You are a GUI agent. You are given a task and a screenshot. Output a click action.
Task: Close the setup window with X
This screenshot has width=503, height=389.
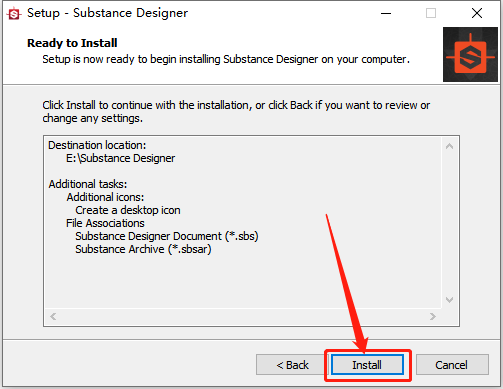pyautogui.click(x=477, y=14)
